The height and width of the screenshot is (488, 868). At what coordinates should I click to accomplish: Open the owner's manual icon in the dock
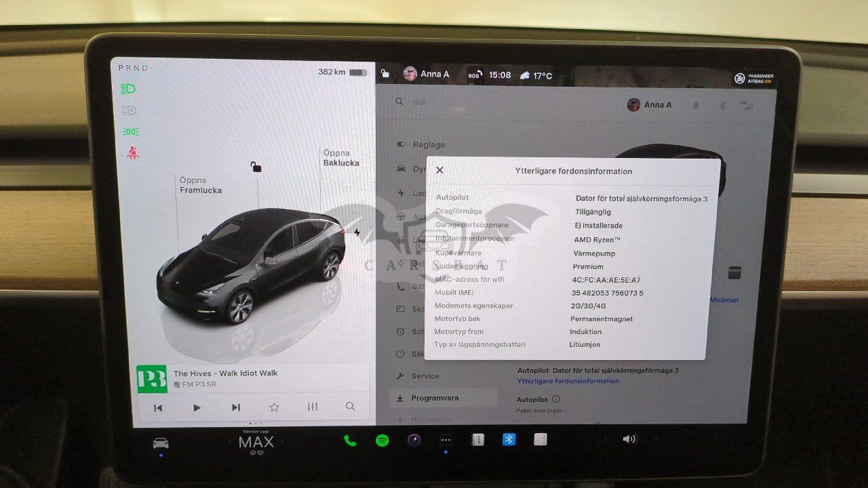pyautogui.click(x=477, y=440)
